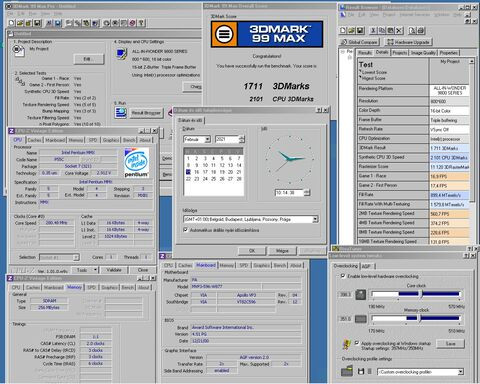Screen dimensions: 480x384
Task: Click Open project icon in 3DMark toolbar
Action: click(x=20, y=23)
